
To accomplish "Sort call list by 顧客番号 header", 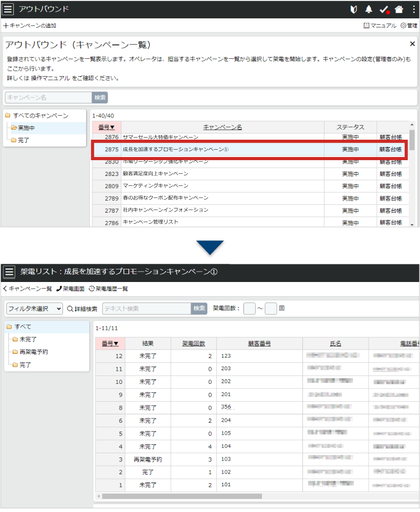I will [x=259, y=343].
